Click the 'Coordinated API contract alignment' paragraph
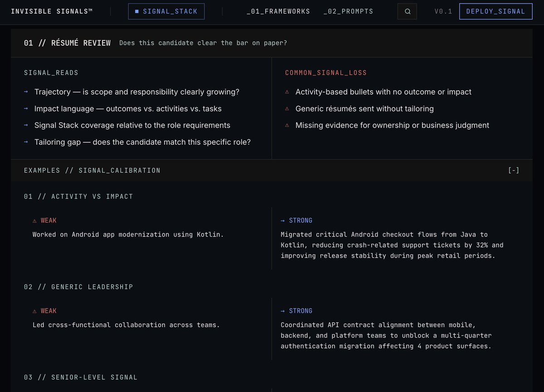This screenshot has width=544, height=392. pyautogui.click(x=386, y=335)
